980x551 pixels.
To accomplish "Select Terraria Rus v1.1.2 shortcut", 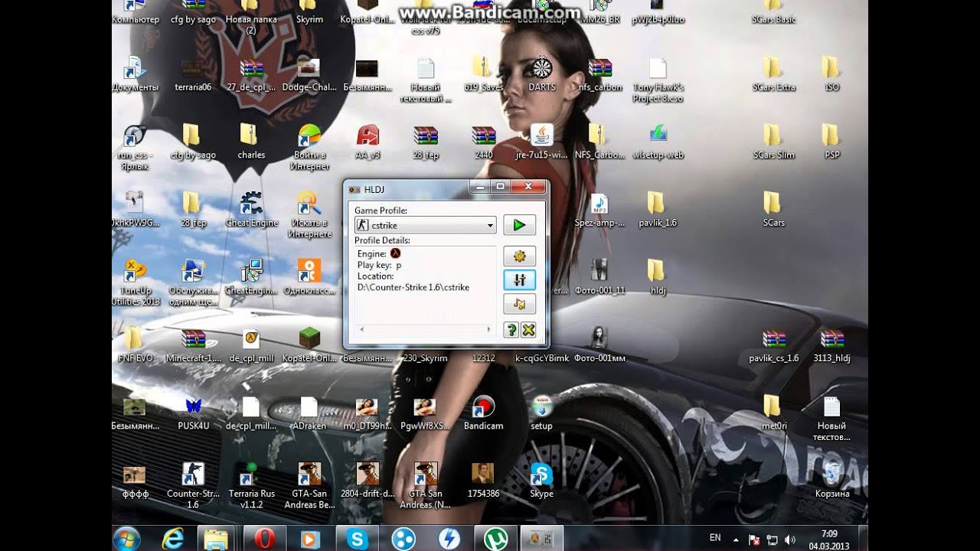I will 251,485.
